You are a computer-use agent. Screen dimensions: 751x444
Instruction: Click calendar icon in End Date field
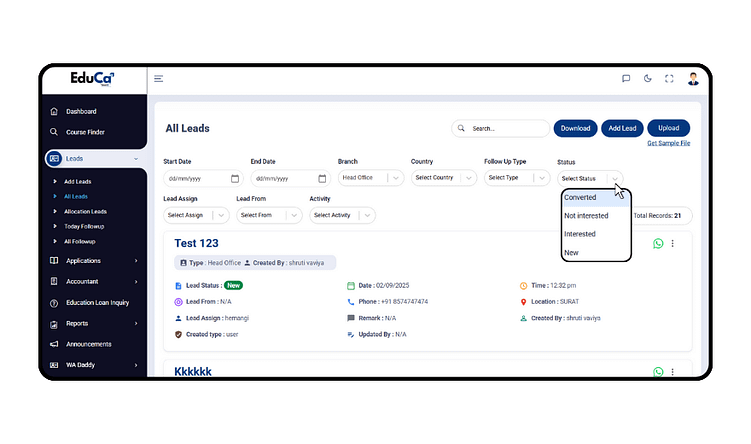[322, 178]
